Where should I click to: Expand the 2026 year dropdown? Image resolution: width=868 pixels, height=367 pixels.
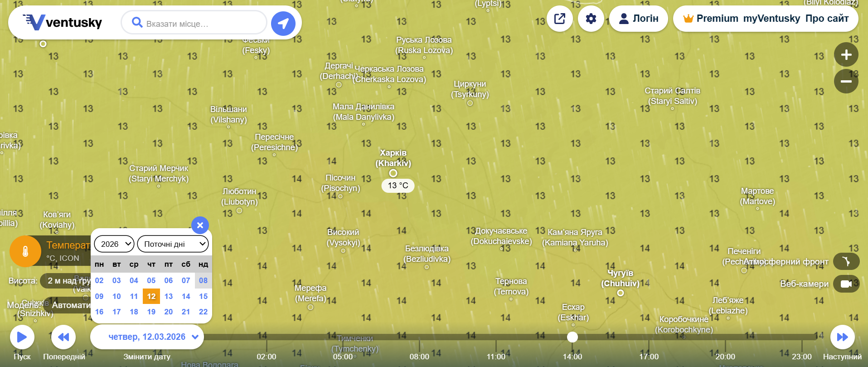tap(114, 244)
